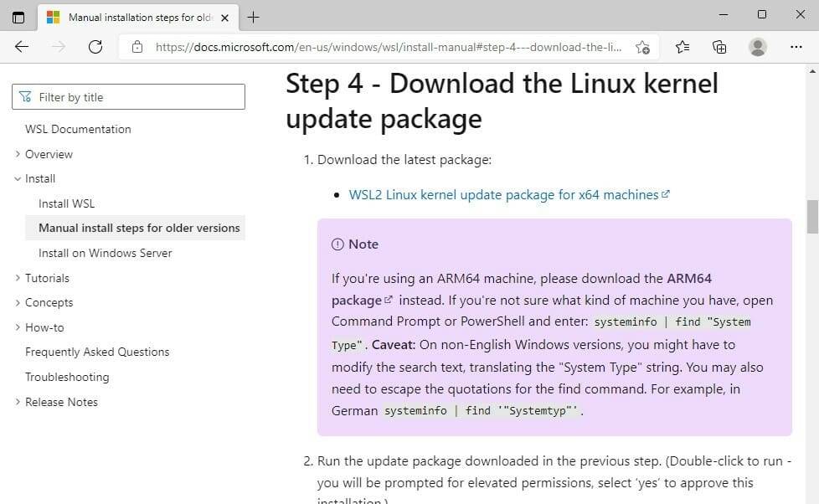Open the browser profile avatar
The width and height of the screenshot is (819, 504).
(756, 47)
